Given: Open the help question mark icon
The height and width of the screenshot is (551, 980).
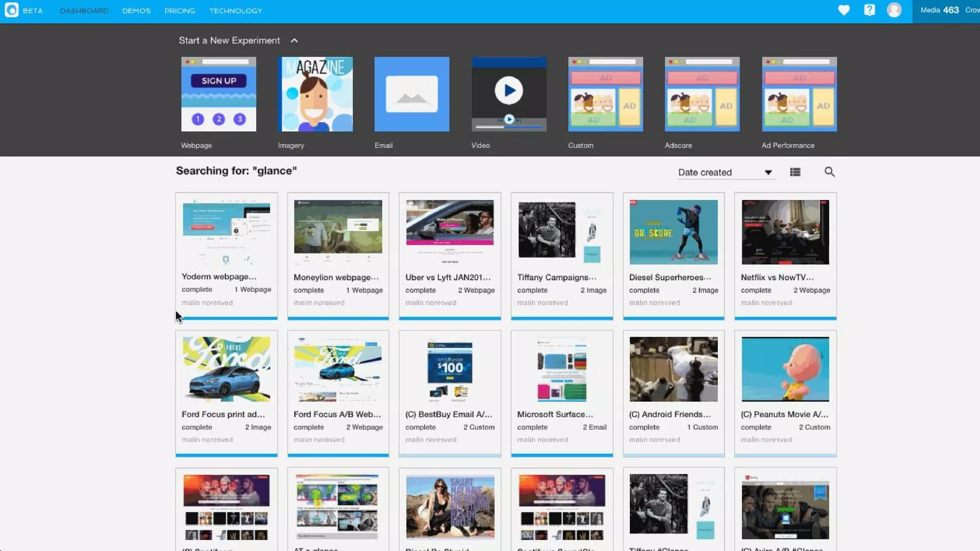Looking at the screenshot, I should (869, 10).
